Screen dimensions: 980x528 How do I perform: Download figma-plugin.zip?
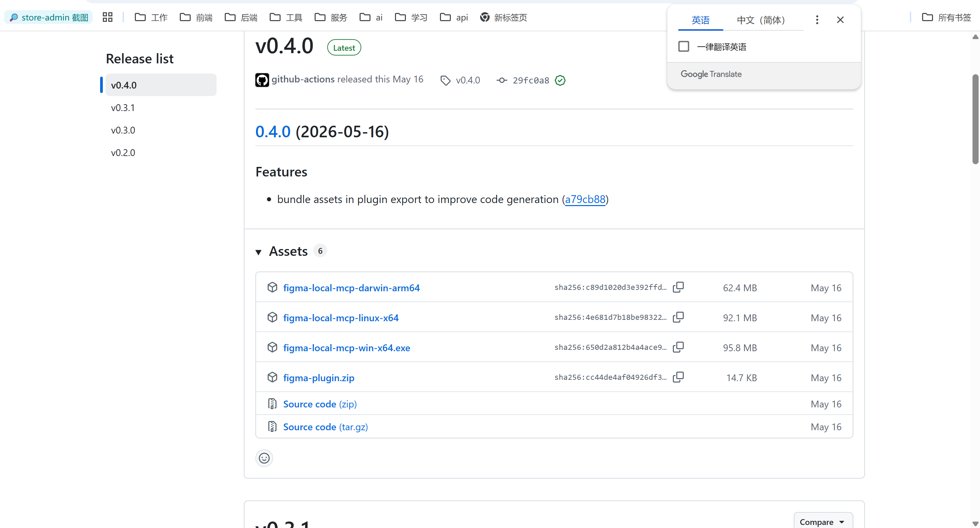pyautogui.click(x=319, y=378)
